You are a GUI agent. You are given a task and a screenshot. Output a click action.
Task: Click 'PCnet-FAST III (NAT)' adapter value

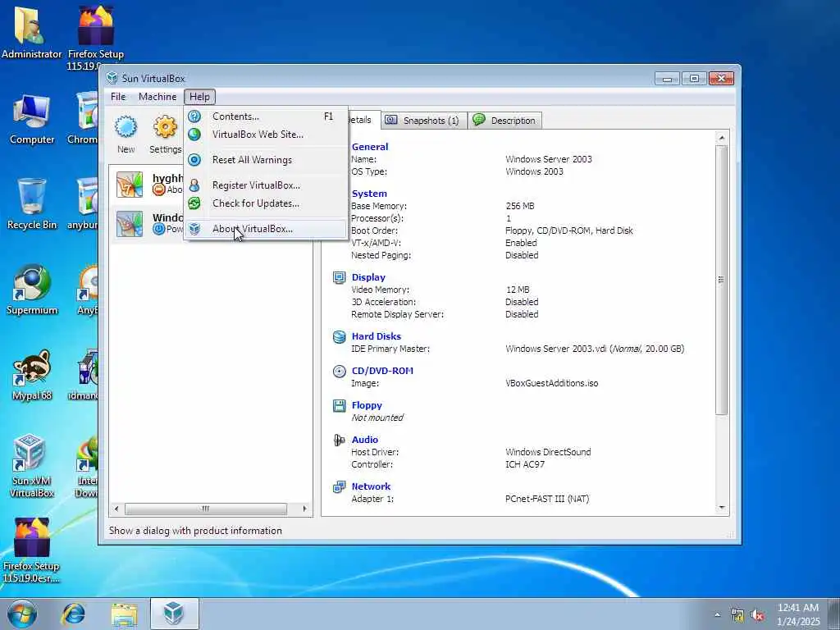547,500
